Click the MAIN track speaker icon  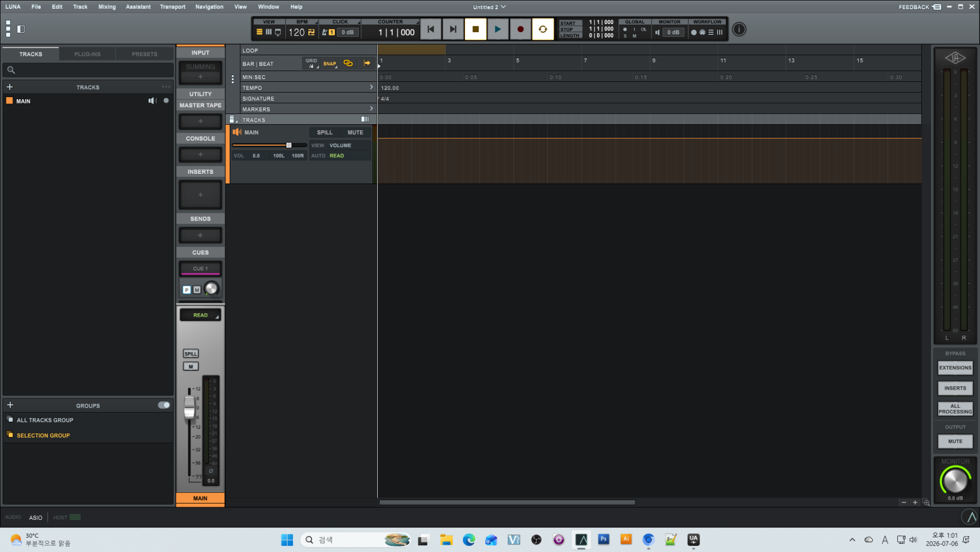point(237,132)
